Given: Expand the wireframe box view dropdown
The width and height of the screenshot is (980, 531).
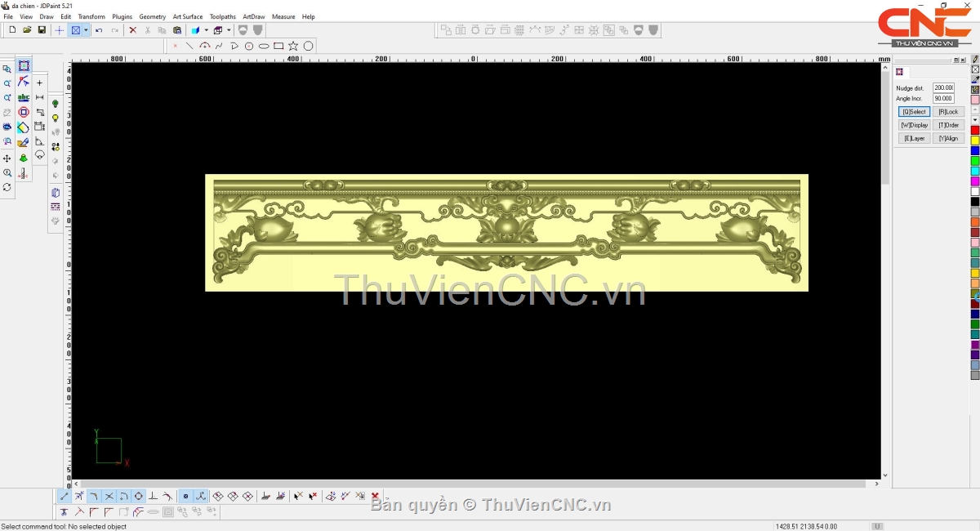Looking at the screenshot, I should point(229,30).
